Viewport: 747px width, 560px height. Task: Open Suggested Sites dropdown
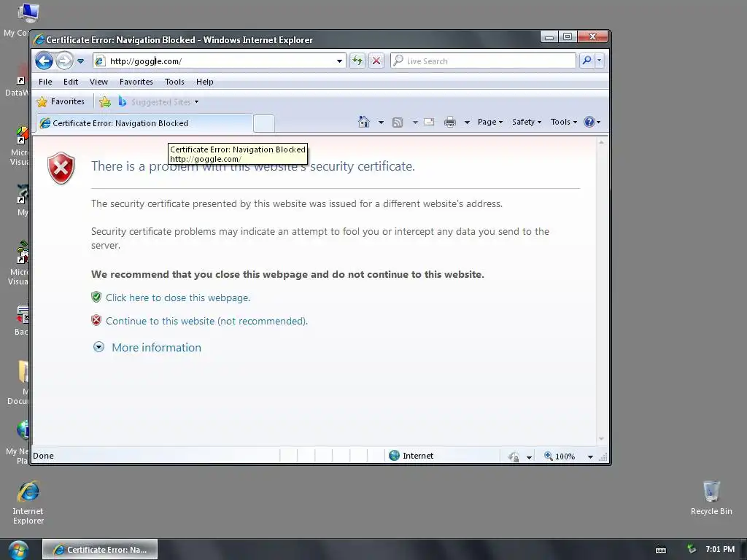coord(159,102)
